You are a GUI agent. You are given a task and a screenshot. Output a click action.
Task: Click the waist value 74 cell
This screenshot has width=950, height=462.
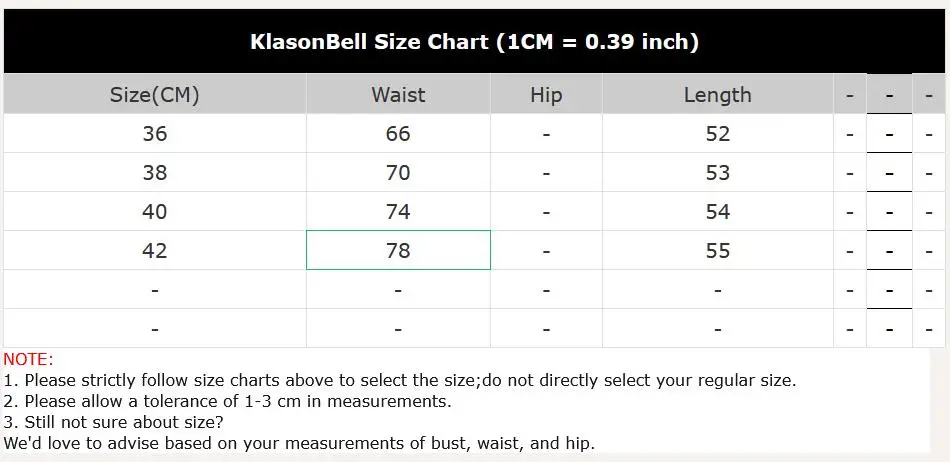(x=398, y=212)
